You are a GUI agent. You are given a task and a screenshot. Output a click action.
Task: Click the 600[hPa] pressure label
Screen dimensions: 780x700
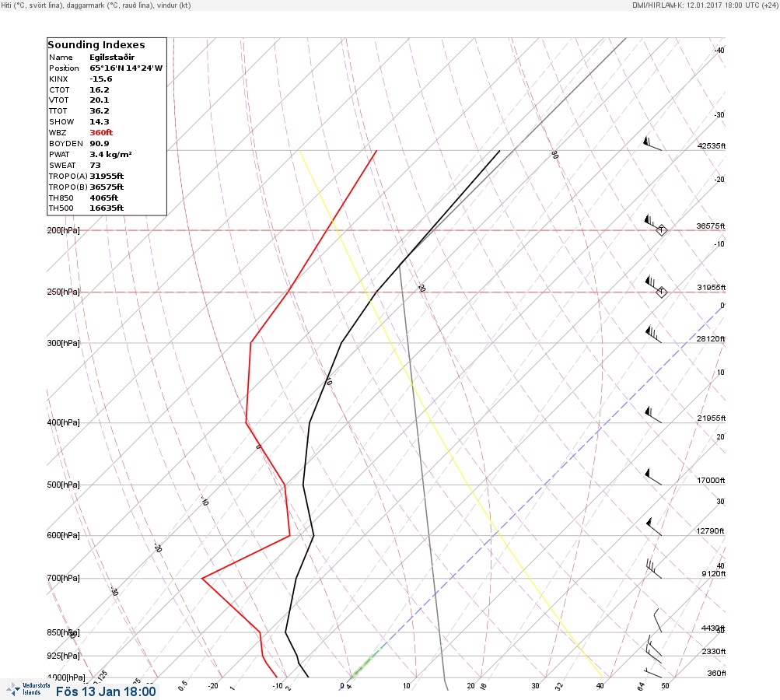pyautogui.click(x=63, y=535)
